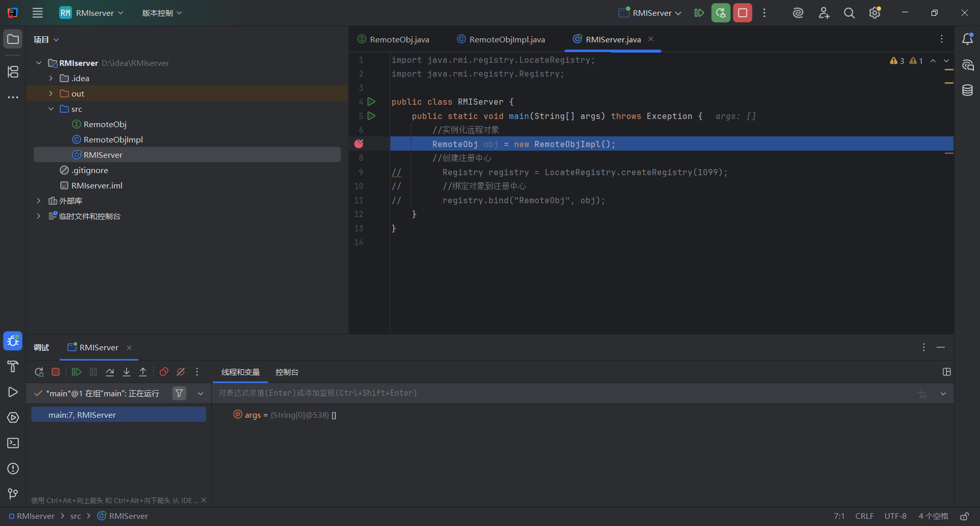
Task: Click Step Out debug icon
Action: 143,372
